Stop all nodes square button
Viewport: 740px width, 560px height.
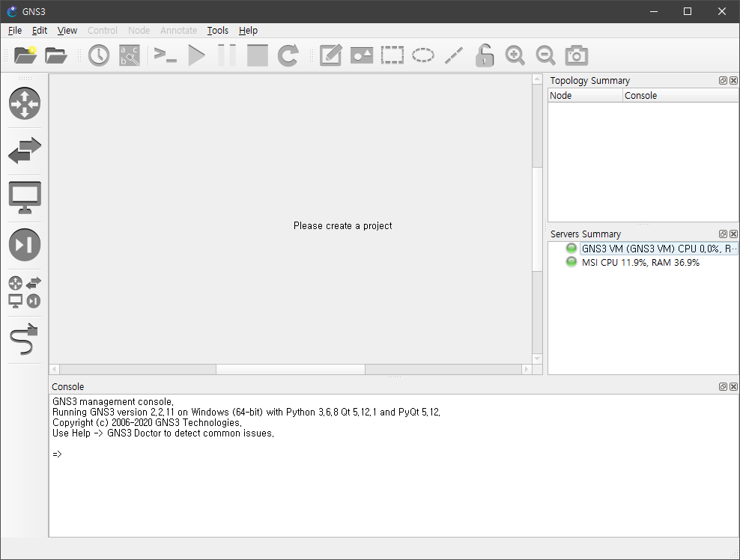(258, 55)
